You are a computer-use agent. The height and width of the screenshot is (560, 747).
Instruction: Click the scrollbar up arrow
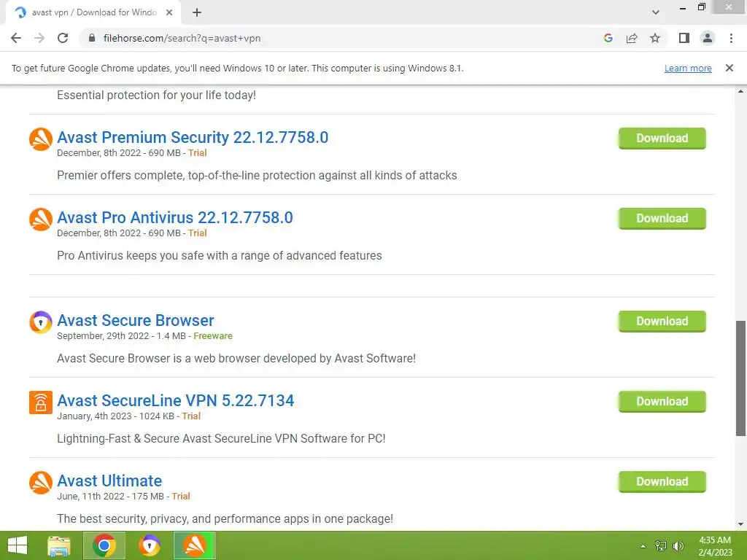pos(740,91)
